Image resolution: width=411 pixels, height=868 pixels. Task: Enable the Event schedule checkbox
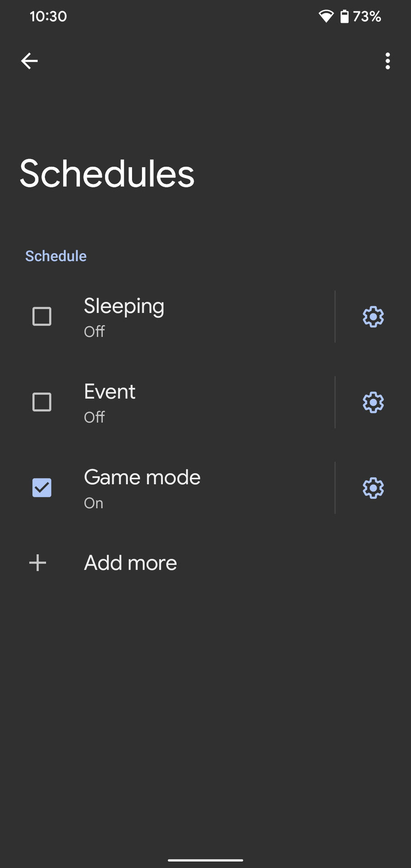(42, 402)
